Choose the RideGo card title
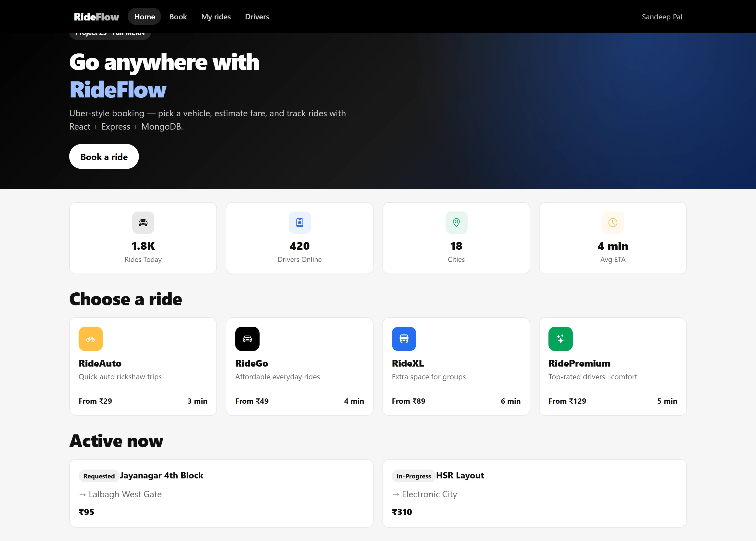Viewport: 756px width, 541px height. (252, 363)
